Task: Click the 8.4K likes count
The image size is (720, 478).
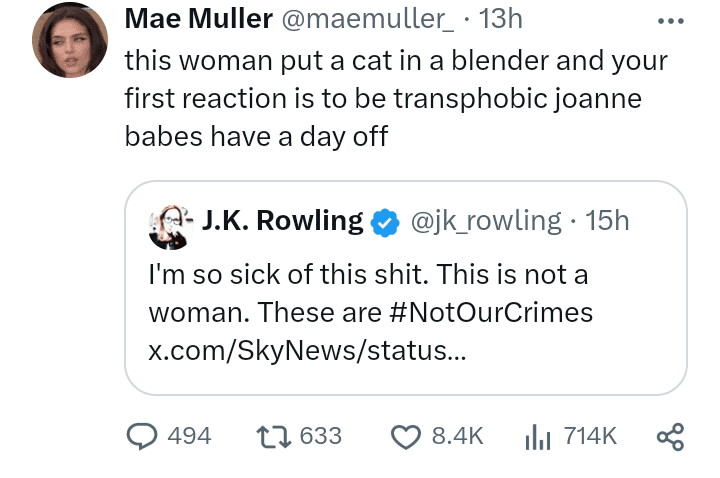Action: click(x=457, y=436)
